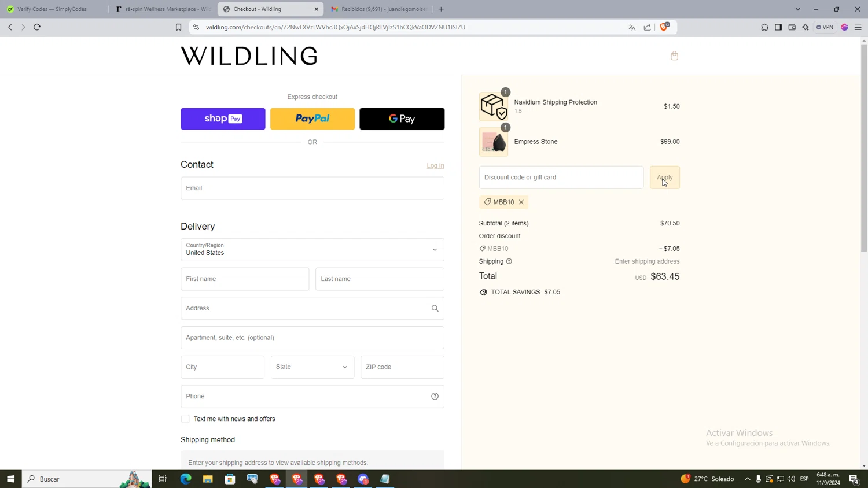Click the Apartment, suite field
This screenshot has width=868, height=488.
(x=312, y=338)
